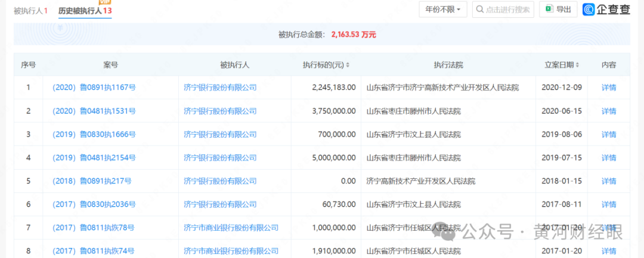Open case (2017) 鲁0830执2036号
644x258 pixels.
point(94,204)
